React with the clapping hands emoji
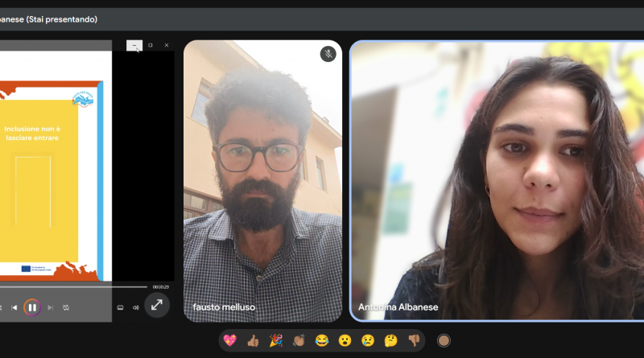The height and width of the screenshot is (358, 644). (x=299, y=340)
